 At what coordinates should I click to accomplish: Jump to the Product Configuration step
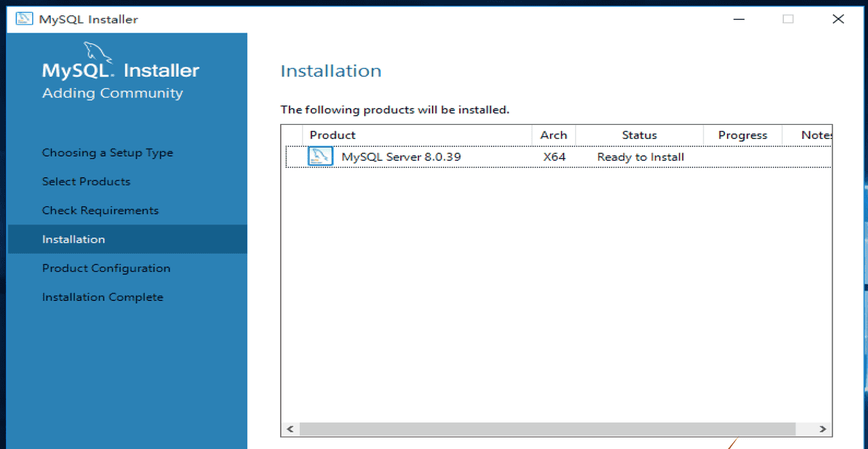[x=106, y=268]
